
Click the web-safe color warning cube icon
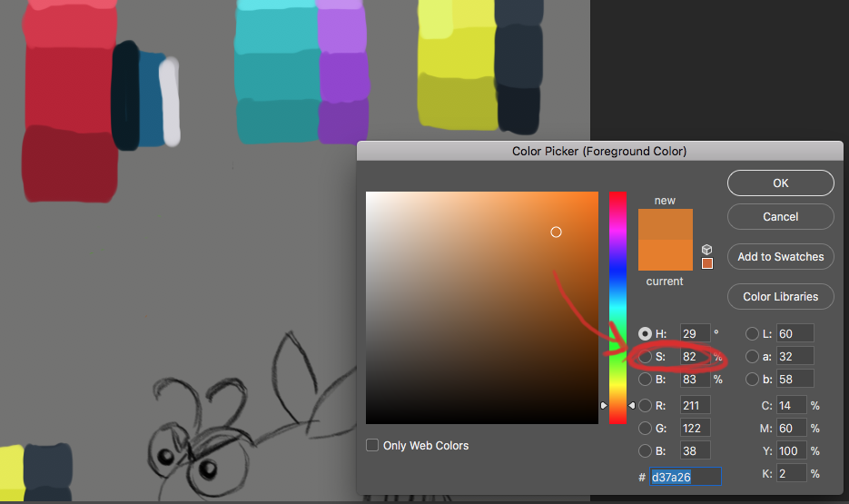(x=707, y=250)
